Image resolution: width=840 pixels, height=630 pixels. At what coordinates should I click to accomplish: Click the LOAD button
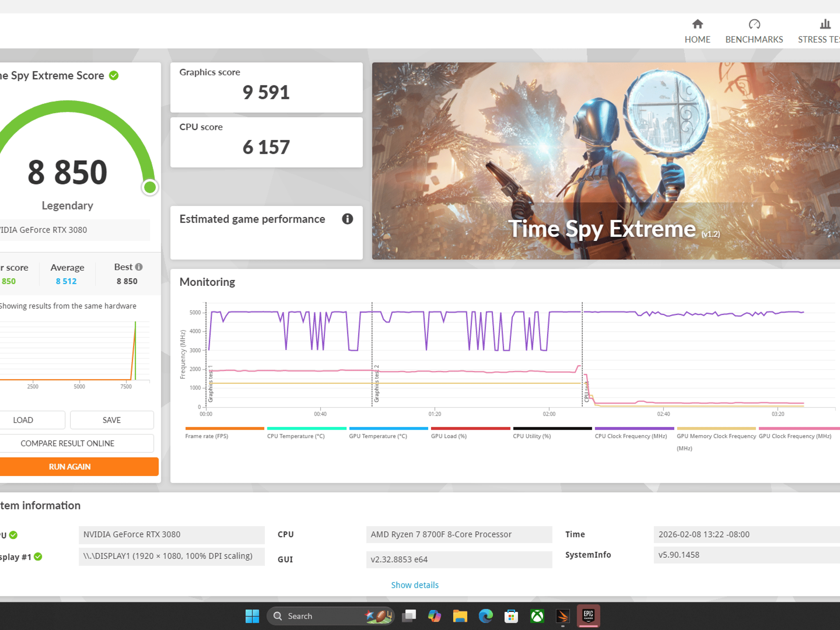32,420
